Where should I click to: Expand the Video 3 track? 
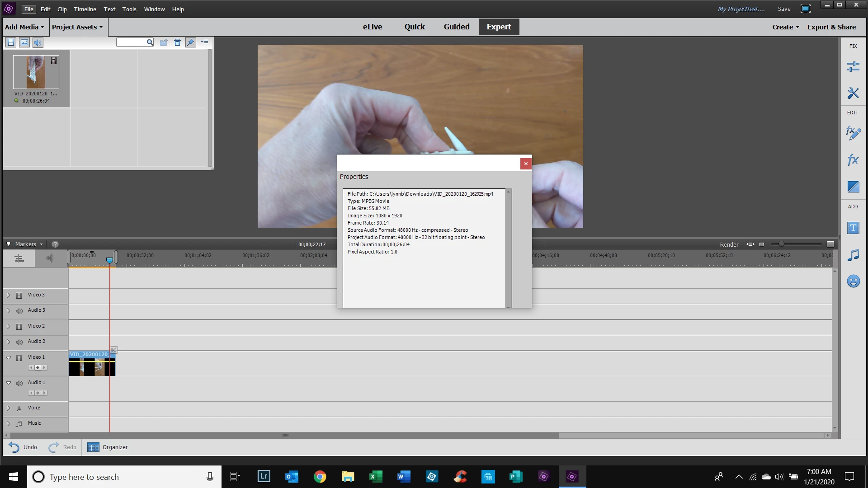point(8,295)
